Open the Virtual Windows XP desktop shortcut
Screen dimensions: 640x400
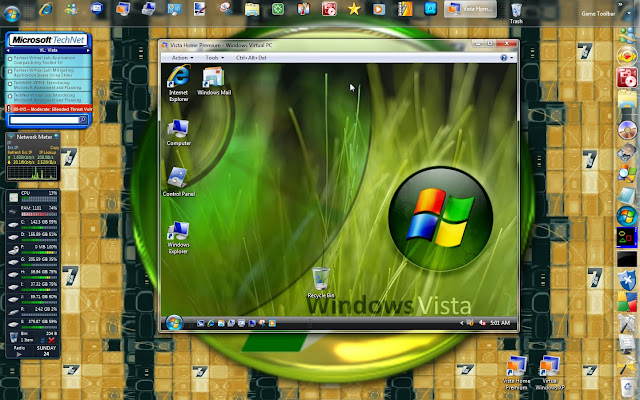[550, 373]
